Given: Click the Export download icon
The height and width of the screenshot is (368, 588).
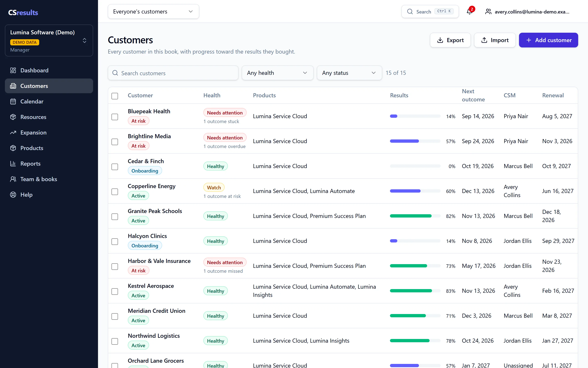Looking at the screenshot, I should (440, 40).
